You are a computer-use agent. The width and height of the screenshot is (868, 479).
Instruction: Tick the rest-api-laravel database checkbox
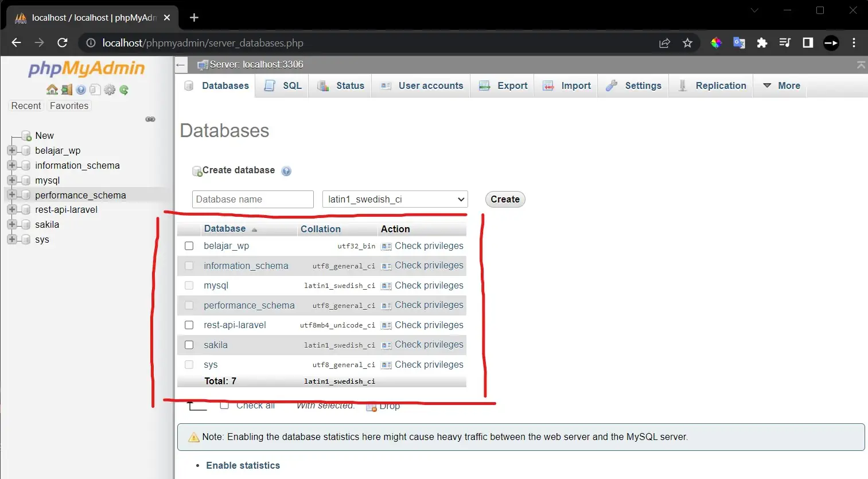coord(189,325)
